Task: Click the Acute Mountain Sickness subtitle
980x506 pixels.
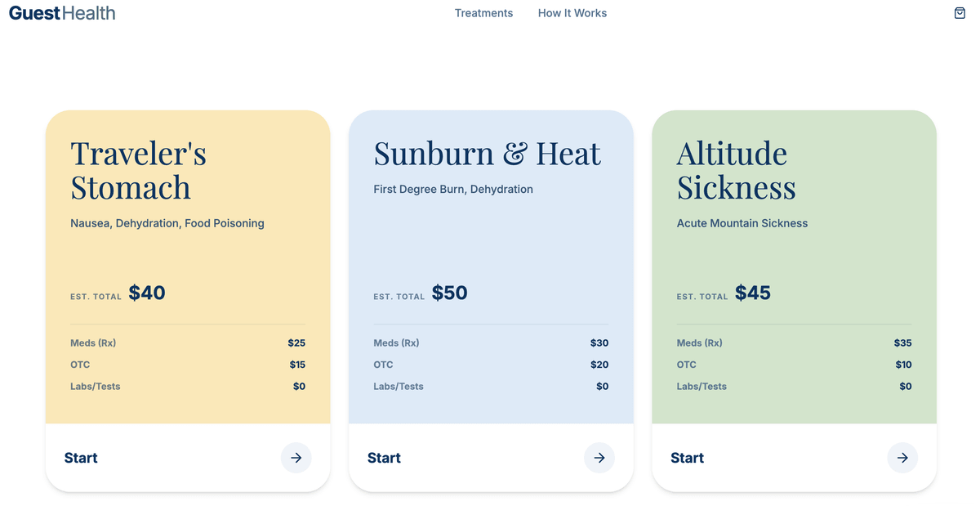Action: click(742, 223)
